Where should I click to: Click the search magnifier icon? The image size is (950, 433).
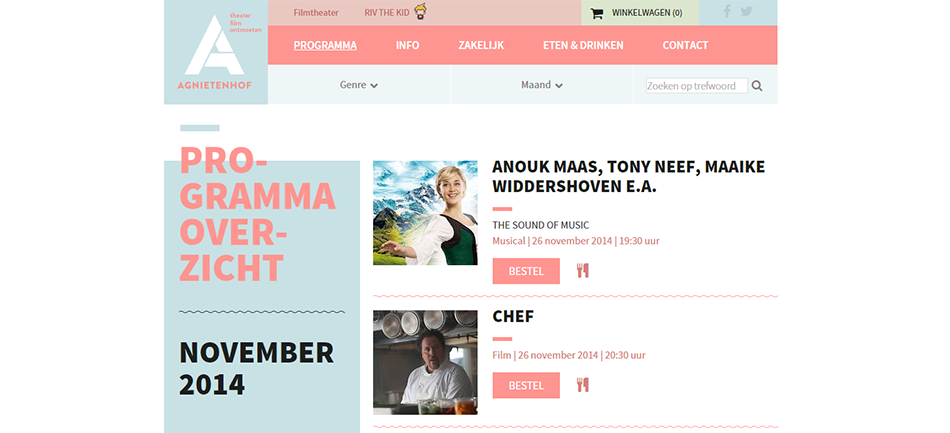(x=757, y=86)
